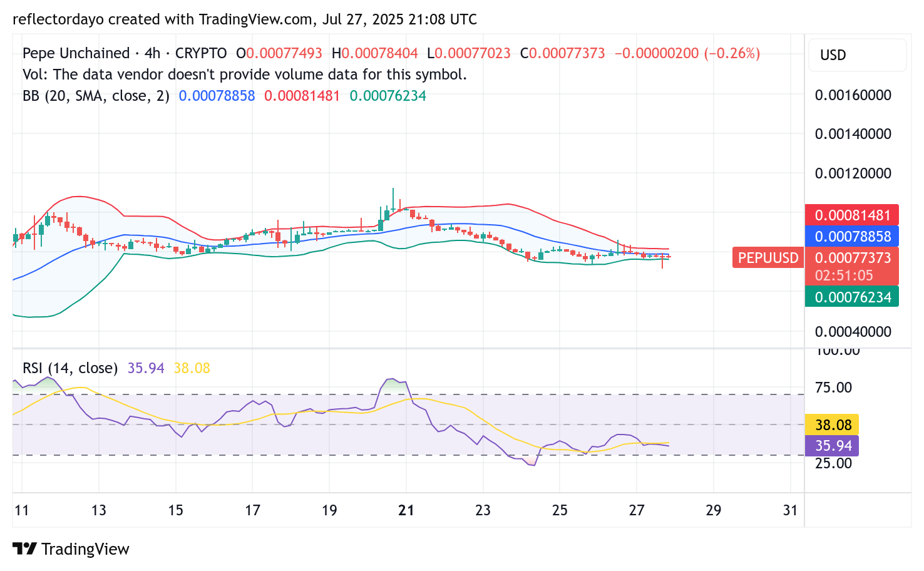Click date 31 on the time axis
Viewport: 924px width, 571px height.
(791, 510)
